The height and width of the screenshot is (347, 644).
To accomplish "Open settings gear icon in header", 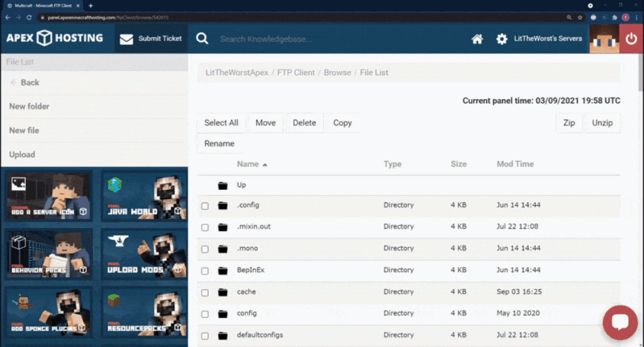I will click(x=501, y=39).
